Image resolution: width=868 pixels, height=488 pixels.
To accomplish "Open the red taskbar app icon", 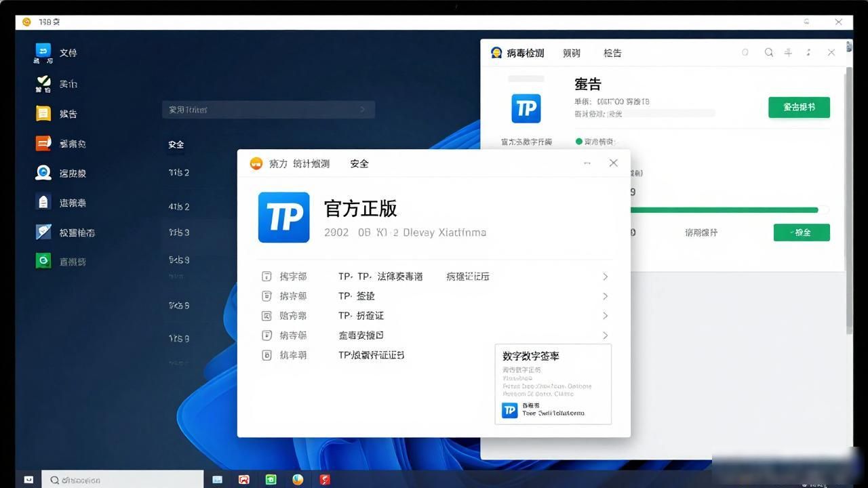I will [x=325, y=479].
